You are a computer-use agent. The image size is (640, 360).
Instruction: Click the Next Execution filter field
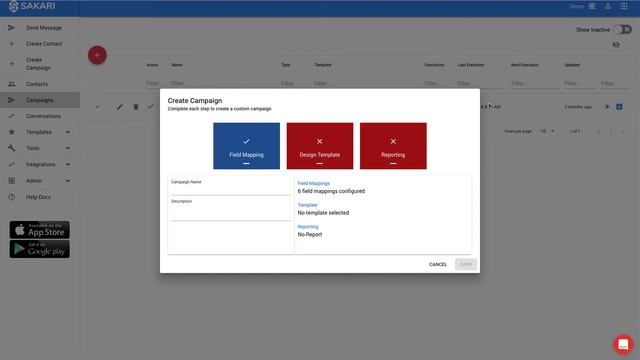click(x=534, y=83)
